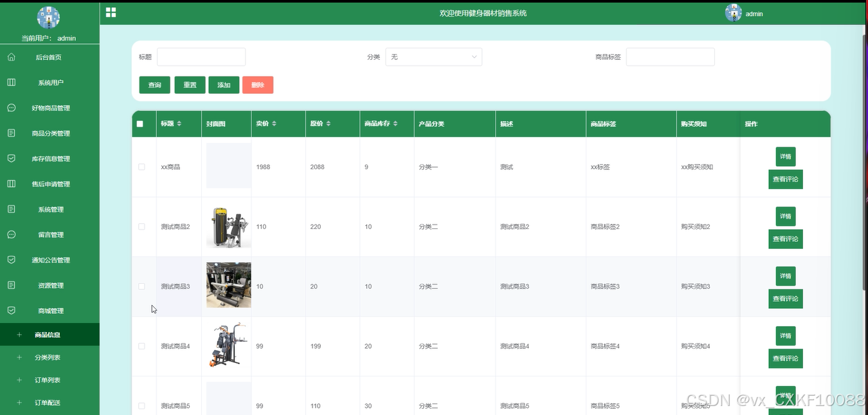868x415 pixels.
Task: Open 详情 for 测试商品4 row
Action: (786, 336)
